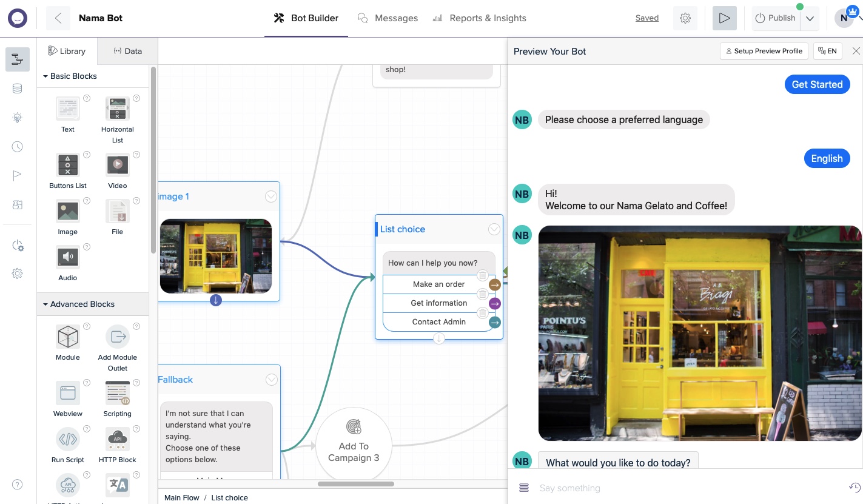Click the How can I help you now? text
The height and width of the screenshot is (504, 863).
click(432, 263)
